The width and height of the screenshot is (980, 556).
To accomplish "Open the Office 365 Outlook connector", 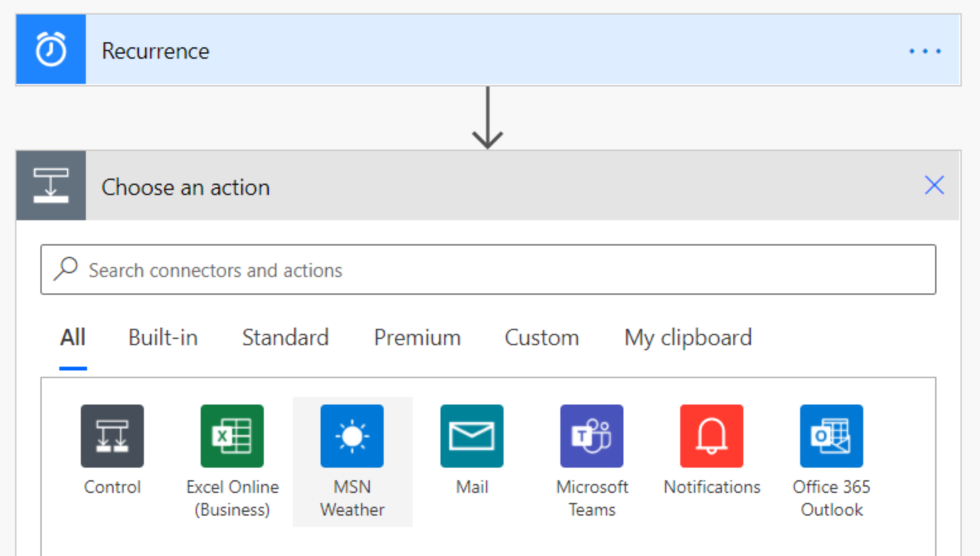I will tap(832, 436).
